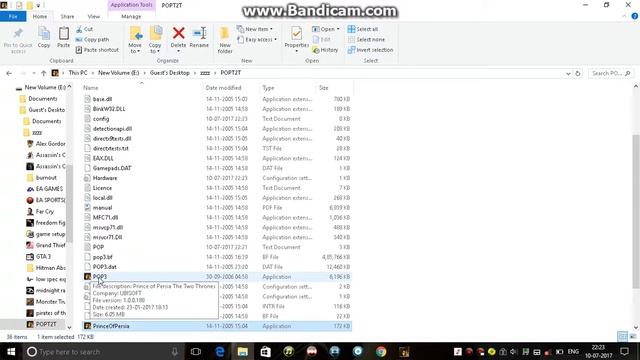This screenshot has height=360, width=640.
Task: Click the file list vertical scrollbar
Action: 636,212
